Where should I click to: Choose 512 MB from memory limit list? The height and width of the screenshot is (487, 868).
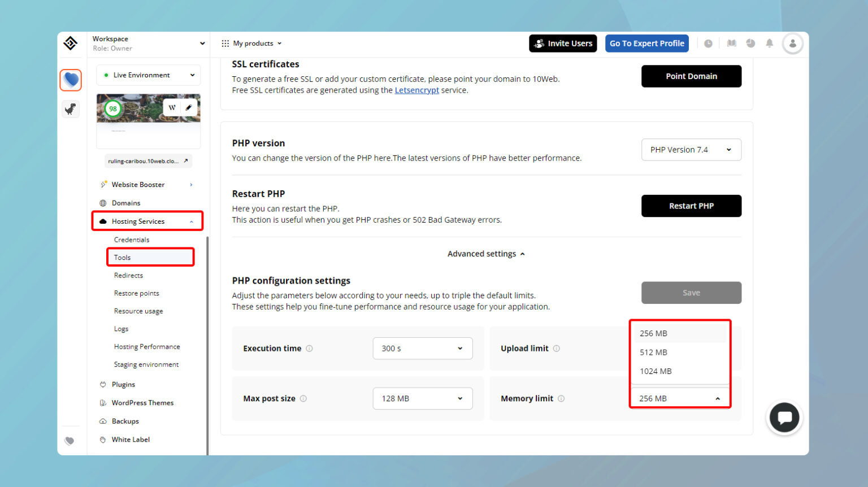[x=654, y=353]
